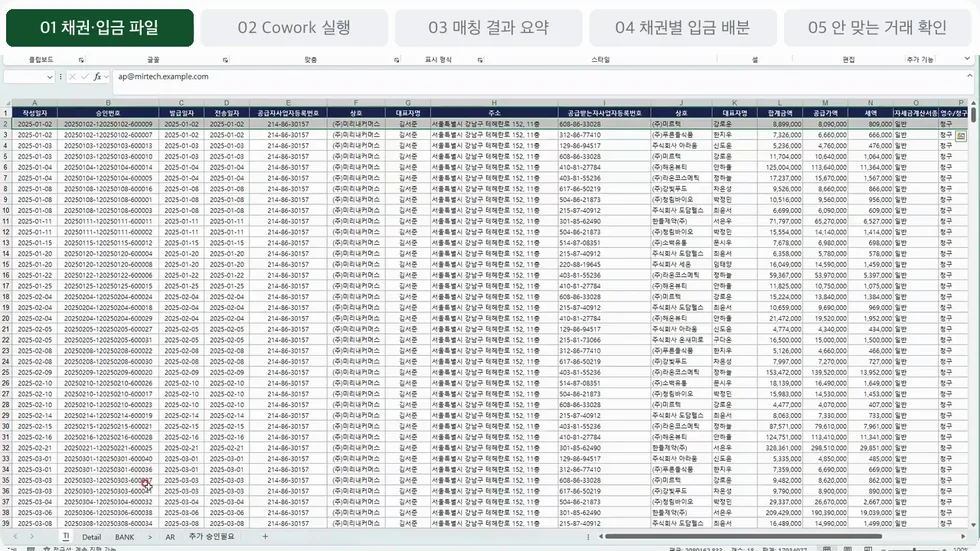The width and height of the screenshot is (980, 551).
Task: Select the AR sheet tab
Action: [x=170, y=537]
